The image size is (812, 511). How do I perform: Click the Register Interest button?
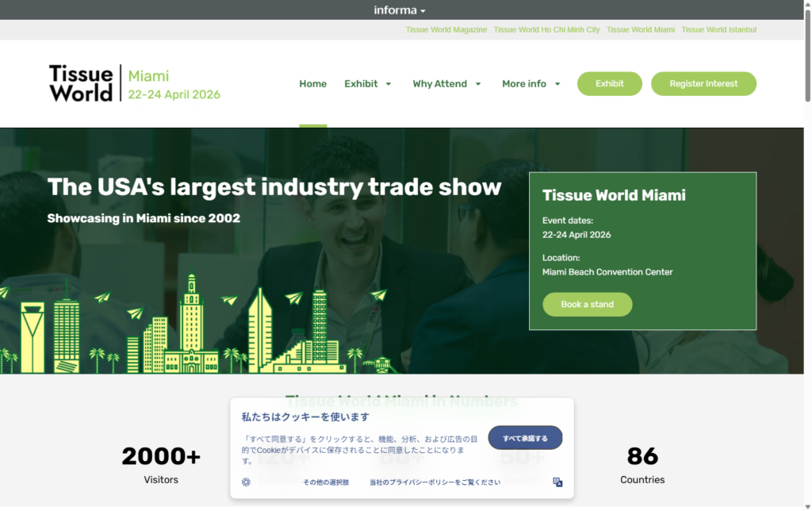pyautogui.click(x=703, y=83)
